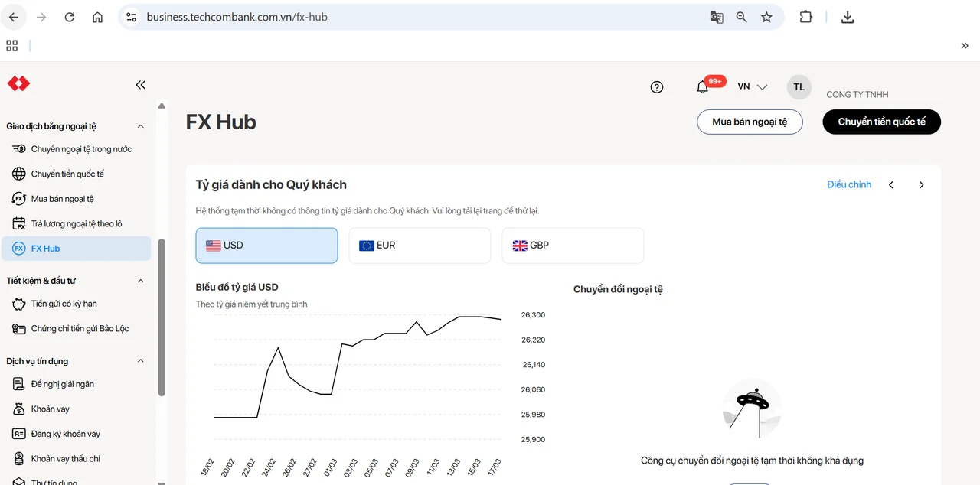
Task: Open Chuyển tiền quốc tế in sidebar
Action: click(67, 174)
